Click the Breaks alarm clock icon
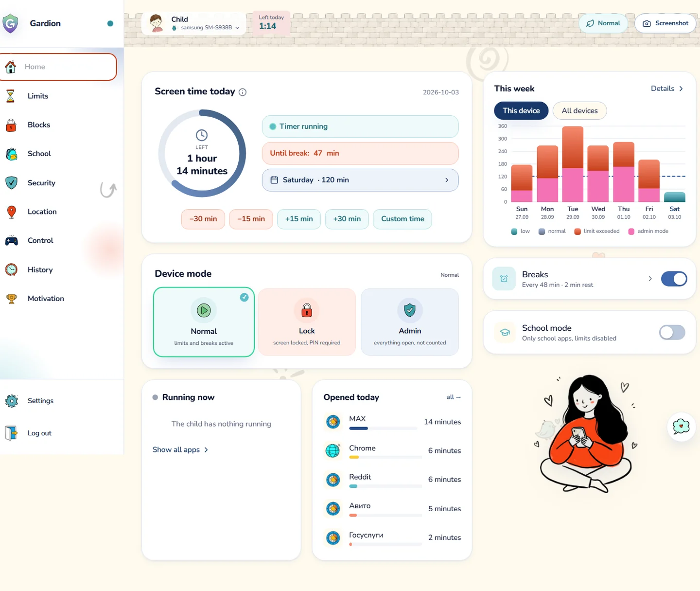This screenshot has width=700, height=591. 504,279
